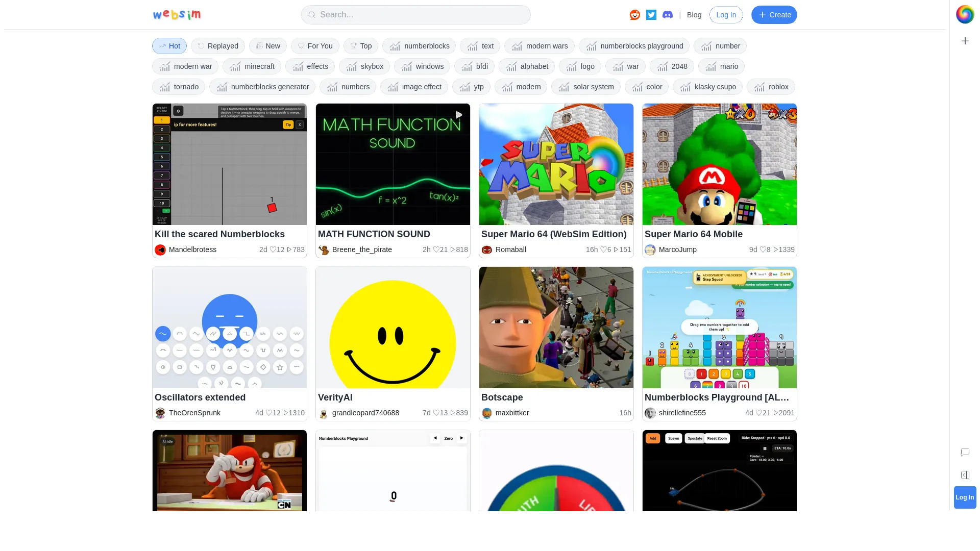The height and width of the screenshot is (551, 980).
Task: Select the New tab
Action: [268, 46]
